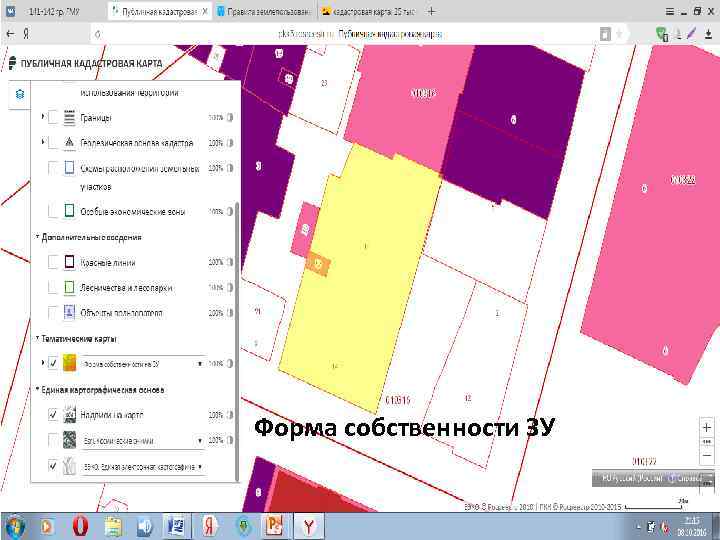This screenshot has height=540, width=720.
Task: Click the yellow land parcel on map
Action: (x=363, y=280)
